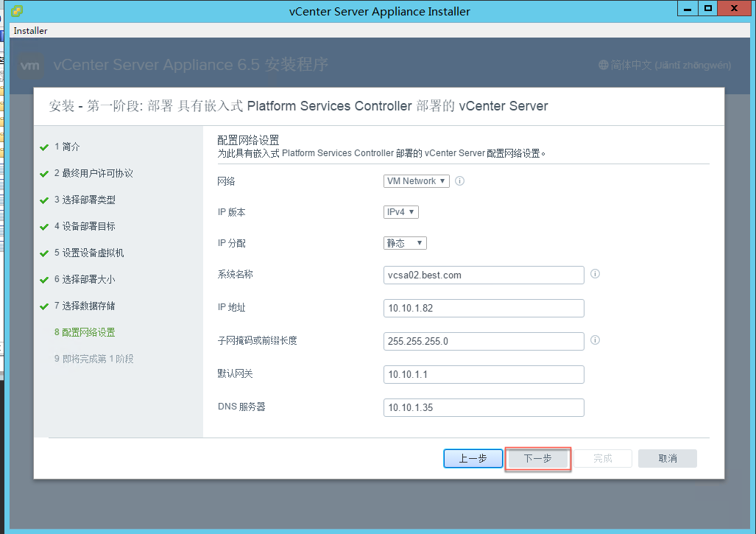Open the 静态 IP assignment dropdown
This screenshot has width=756, height=534.
(405, 243)
